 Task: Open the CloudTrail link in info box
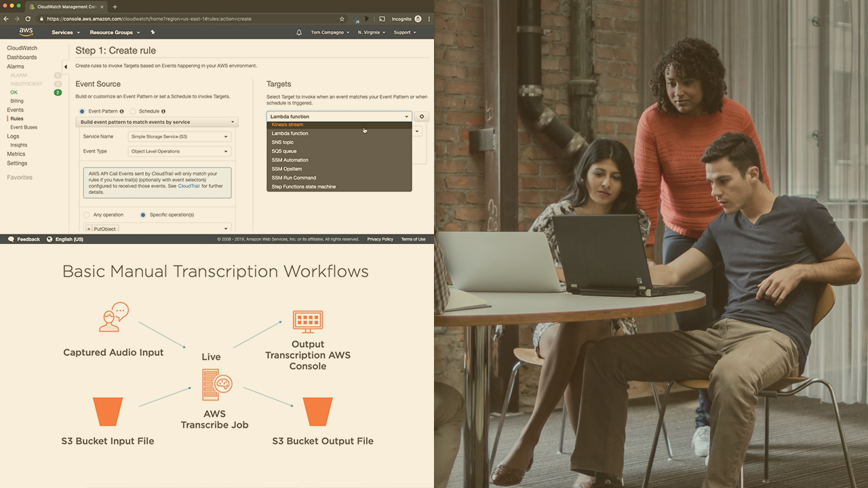click(189, 186)
